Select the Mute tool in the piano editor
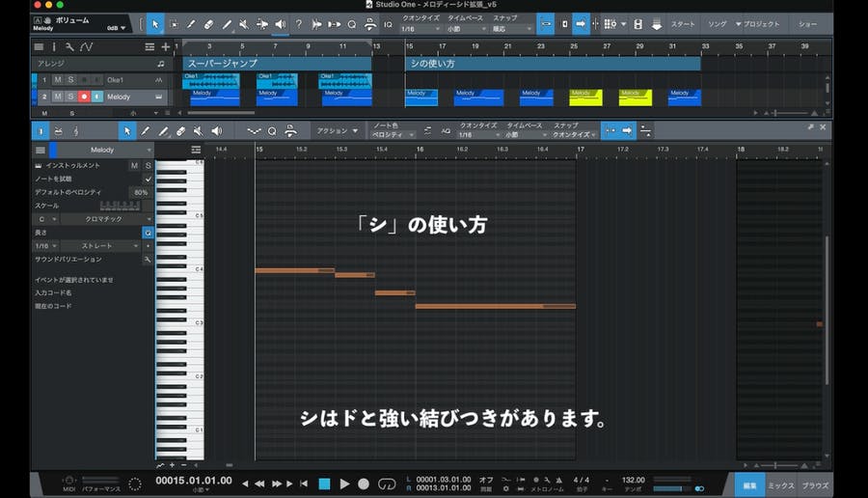Screen dimensions: 868x498 pyautogui.click(x=198, y=131)
